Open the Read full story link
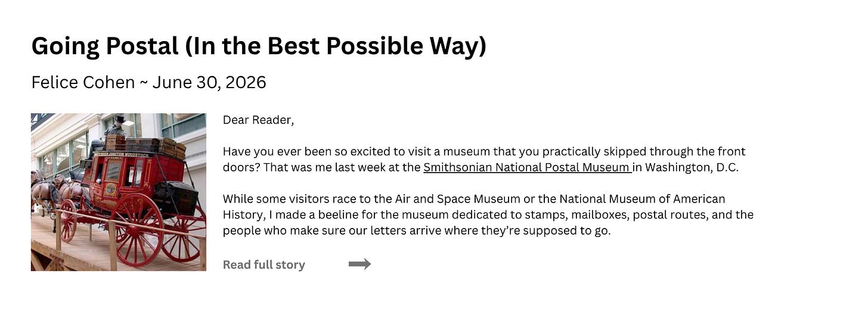 tap(263, 265)
